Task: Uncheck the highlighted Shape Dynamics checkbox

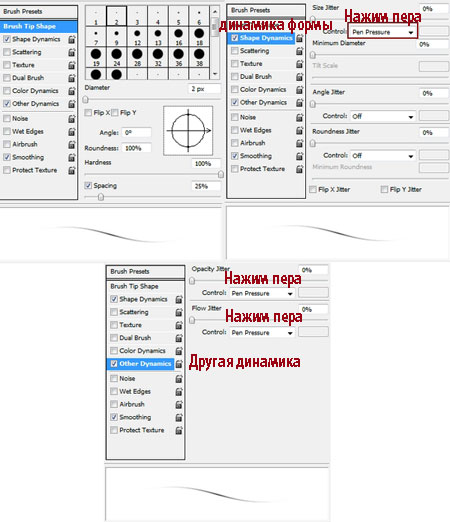Action: tap(235, 38)
